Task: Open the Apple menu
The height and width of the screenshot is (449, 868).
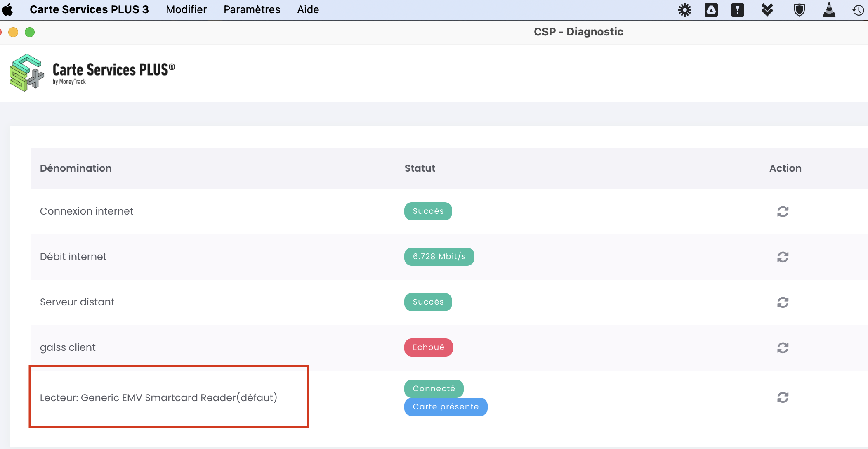Action: 7,9
